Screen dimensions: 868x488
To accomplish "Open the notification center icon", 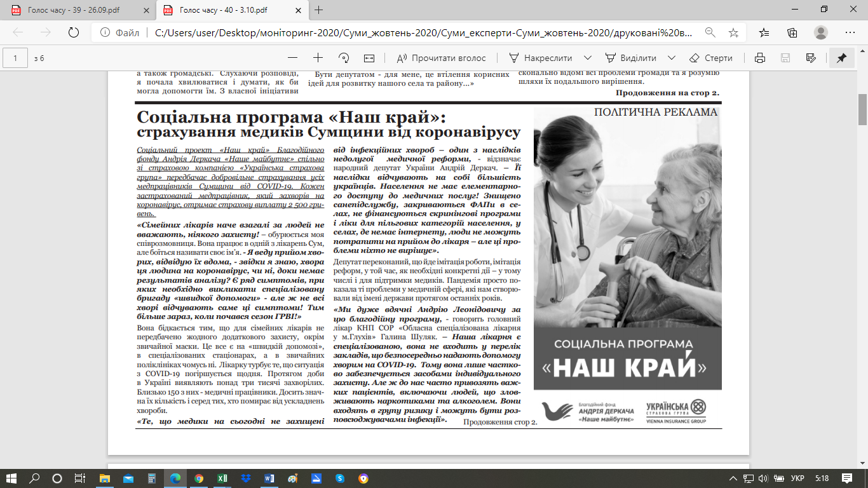I will pos(846,478).
